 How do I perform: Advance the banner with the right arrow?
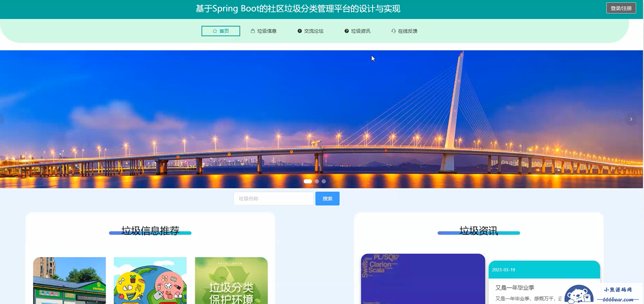(x=631, y=119)
